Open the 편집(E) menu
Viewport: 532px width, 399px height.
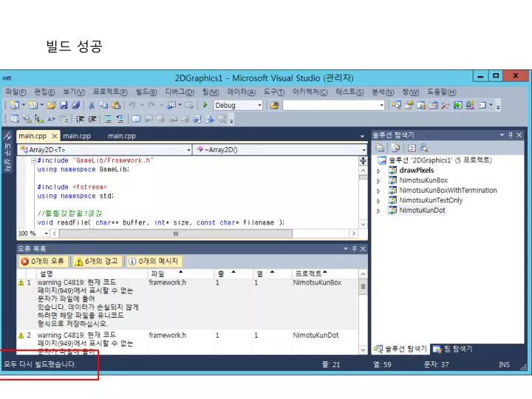pyautogui.click(x=44, y=92)
